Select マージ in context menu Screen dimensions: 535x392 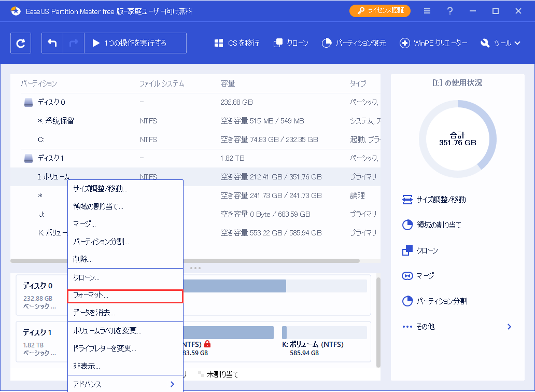coord(125,224)
